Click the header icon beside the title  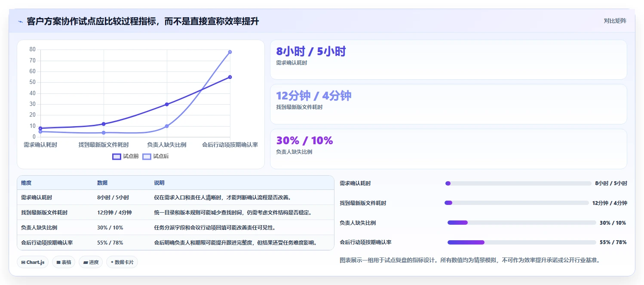click(20, 21)
